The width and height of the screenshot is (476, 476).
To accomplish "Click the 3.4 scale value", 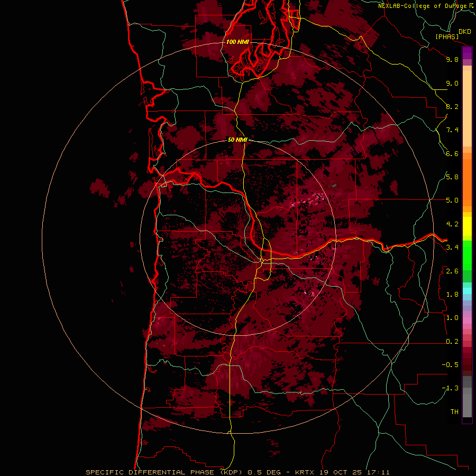I will (x=452, y=248).
